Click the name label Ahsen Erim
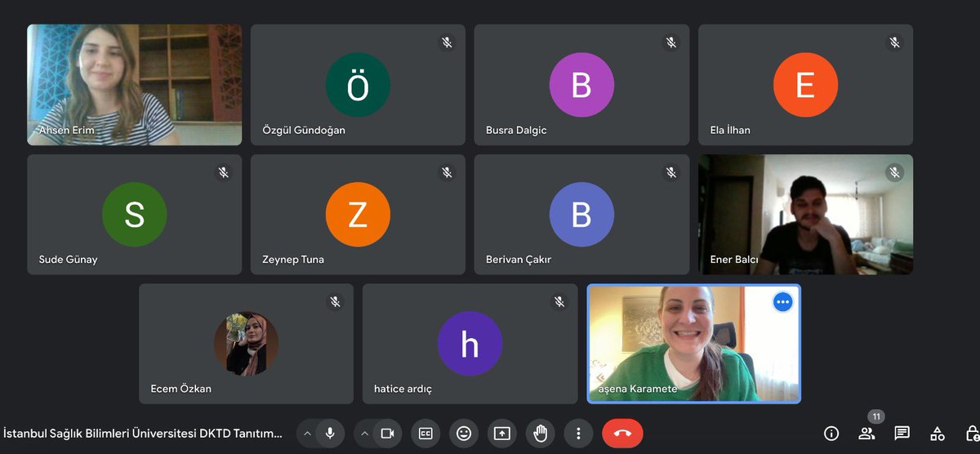The height and width of the screenshot is (454, 980). click(x=66, y=130)
